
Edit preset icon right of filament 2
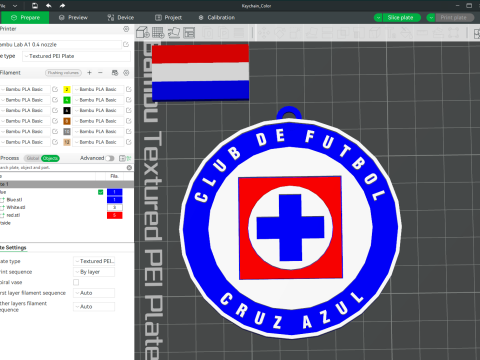[x=129, y=89]
